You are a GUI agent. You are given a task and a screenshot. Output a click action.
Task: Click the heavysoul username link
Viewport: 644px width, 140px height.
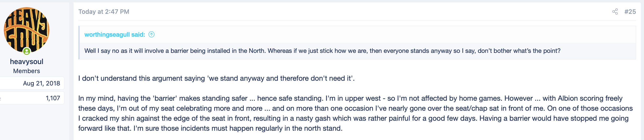26,61
